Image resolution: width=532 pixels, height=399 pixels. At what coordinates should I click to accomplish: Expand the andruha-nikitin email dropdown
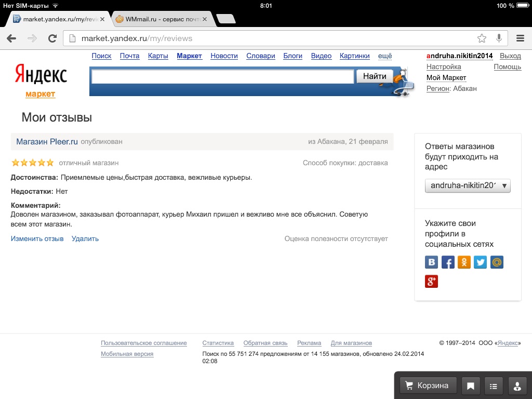pyautogui.click(x=468, y=185)
